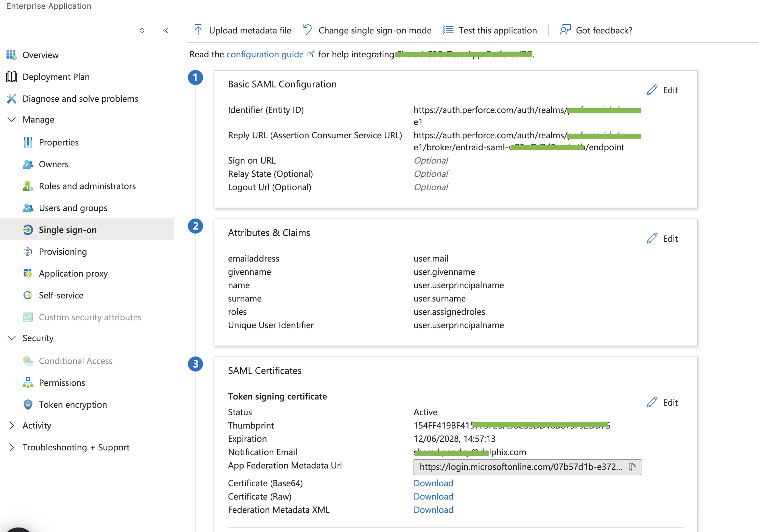The width and height of the screenshot is (759, 532).
Task: Edit the Token signing certificate
Action: (662, 403)
